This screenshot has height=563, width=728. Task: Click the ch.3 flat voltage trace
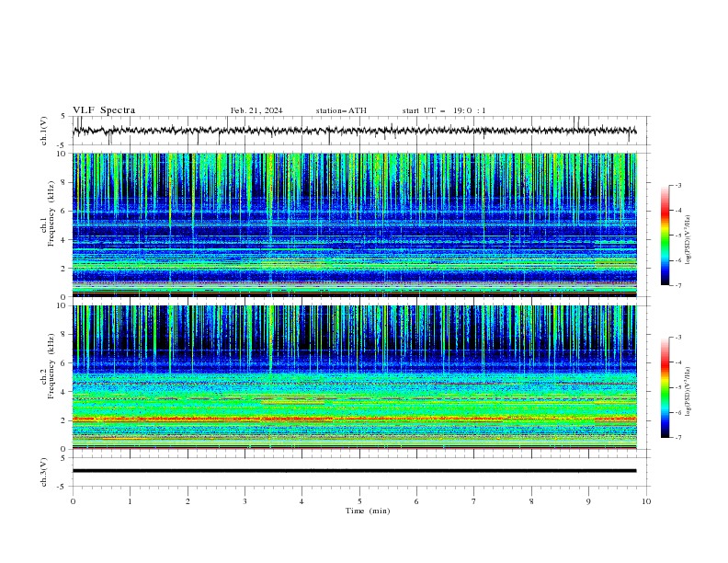[x=354, y=471]
